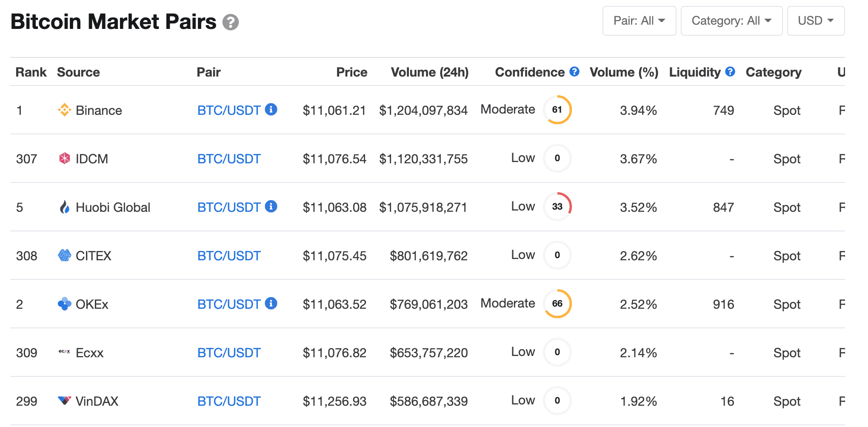Screen dimensions: 868x427
Task: Sort by the Volume (24h) column header
Action: [430, 72]
